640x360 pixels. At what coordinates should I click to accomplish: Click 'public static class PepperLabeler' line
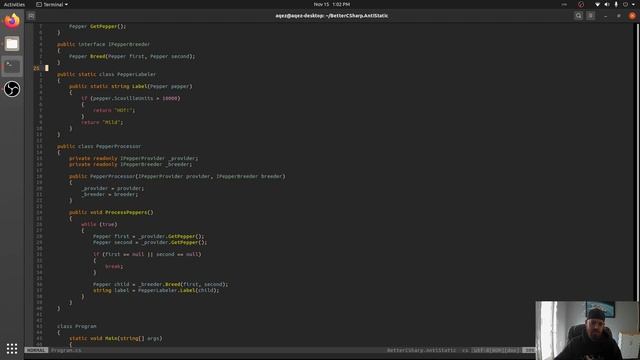point(107,74)
